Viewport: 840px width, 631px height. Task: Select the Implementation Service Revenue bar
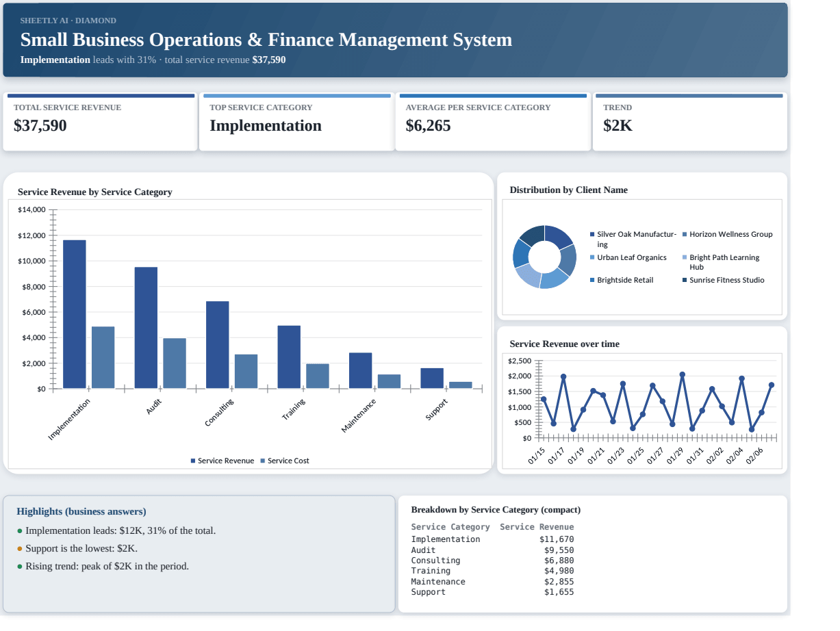[75, 314]
